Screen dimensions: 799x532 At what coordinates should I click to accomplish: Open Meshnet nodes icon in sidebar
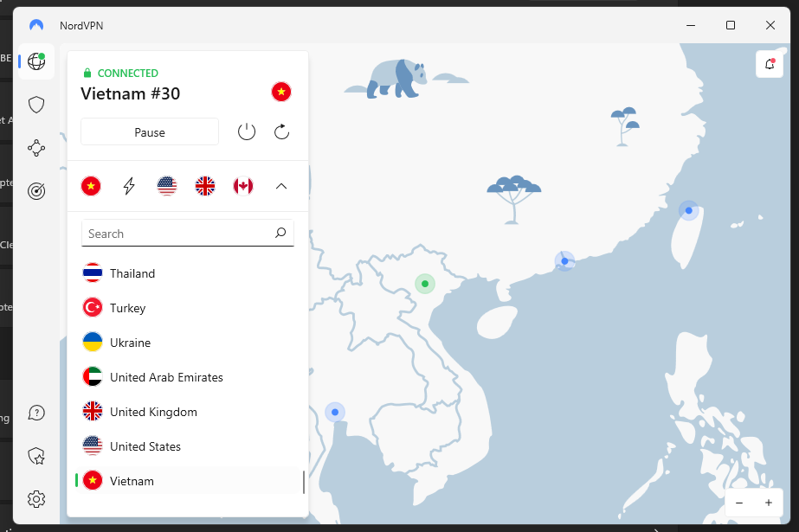tap(36, 148)
